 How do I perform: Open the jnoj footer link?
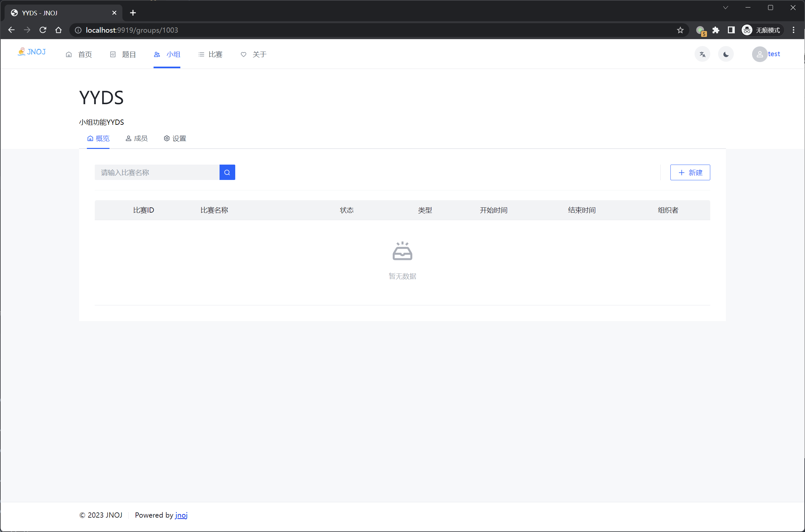click(181, 515)
